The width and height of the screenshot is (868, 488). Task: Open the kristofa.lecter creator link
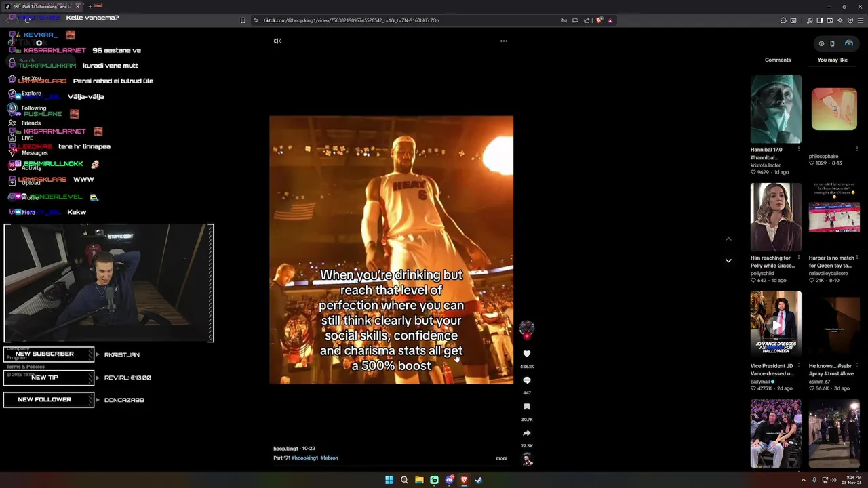[766, 165]
